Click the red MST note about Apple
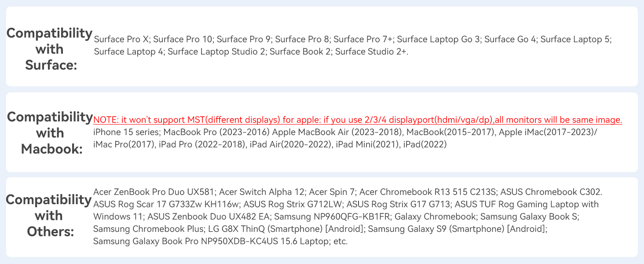Screen dimensions: 644x264 tap(358, 120)
